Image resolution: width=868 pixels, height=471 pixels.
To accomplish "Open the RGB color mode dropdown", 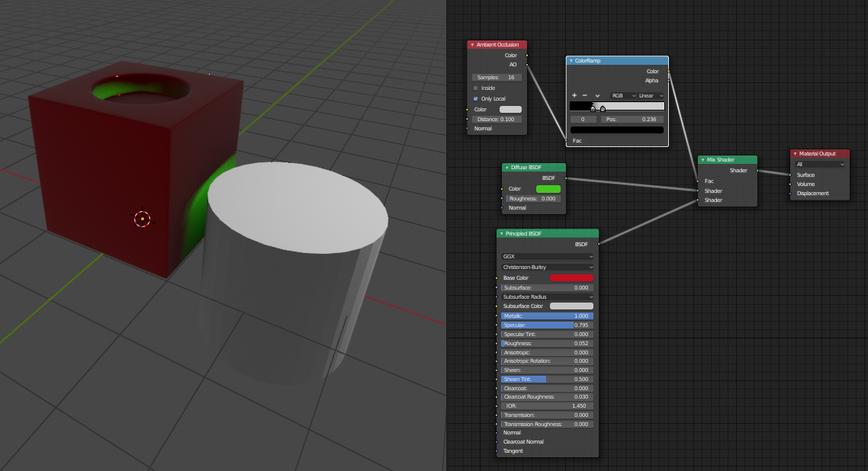I will (x=623, y=95).
